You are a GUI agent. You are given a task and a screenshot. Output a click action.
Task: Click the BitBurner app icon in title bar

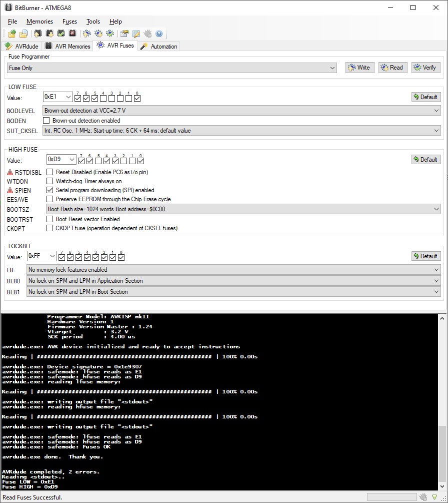(x=8, y=8)
